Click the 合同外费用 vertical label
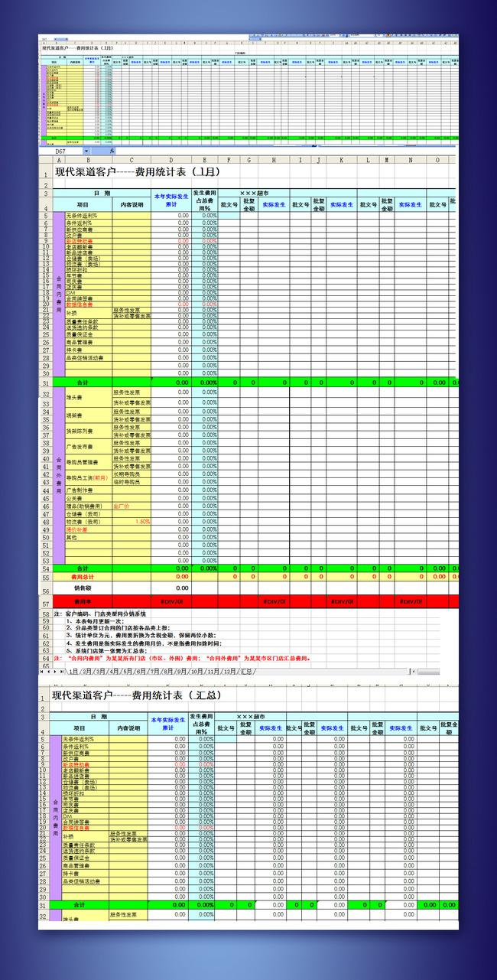The width and height of the screenshot is (497, 980). click(58, 474)
